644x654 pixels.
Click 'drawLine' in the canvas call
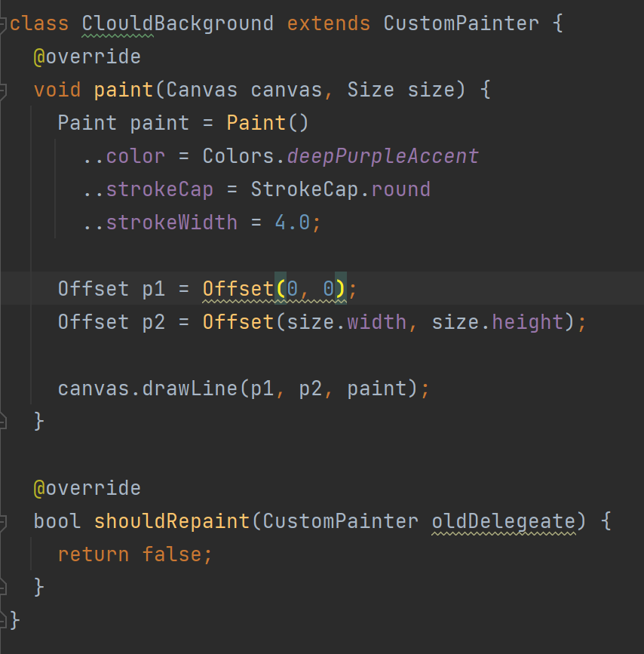[x=190, y=388]
